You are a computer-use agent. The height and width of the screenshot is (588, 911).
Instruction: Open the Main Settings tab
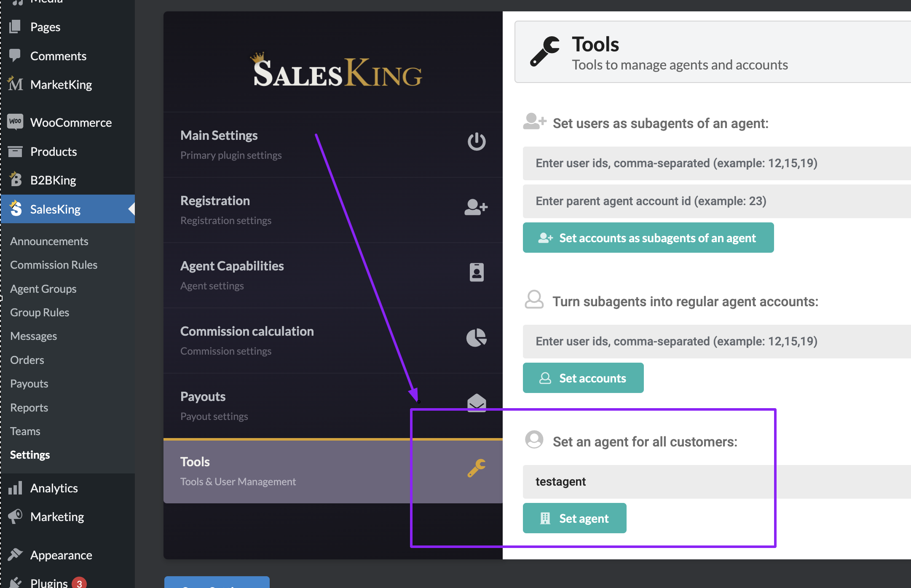tap(333, 144)
